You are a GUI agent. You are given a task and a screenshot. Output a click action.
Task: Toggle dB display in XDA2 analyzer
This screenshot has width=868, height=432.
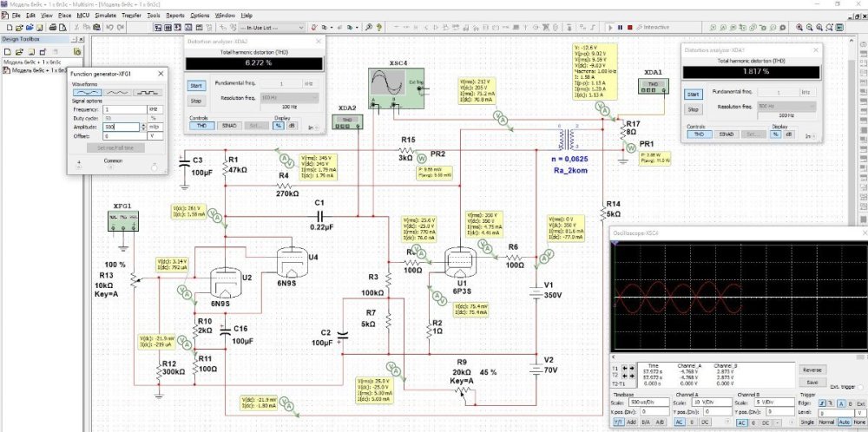coord(290,125)
